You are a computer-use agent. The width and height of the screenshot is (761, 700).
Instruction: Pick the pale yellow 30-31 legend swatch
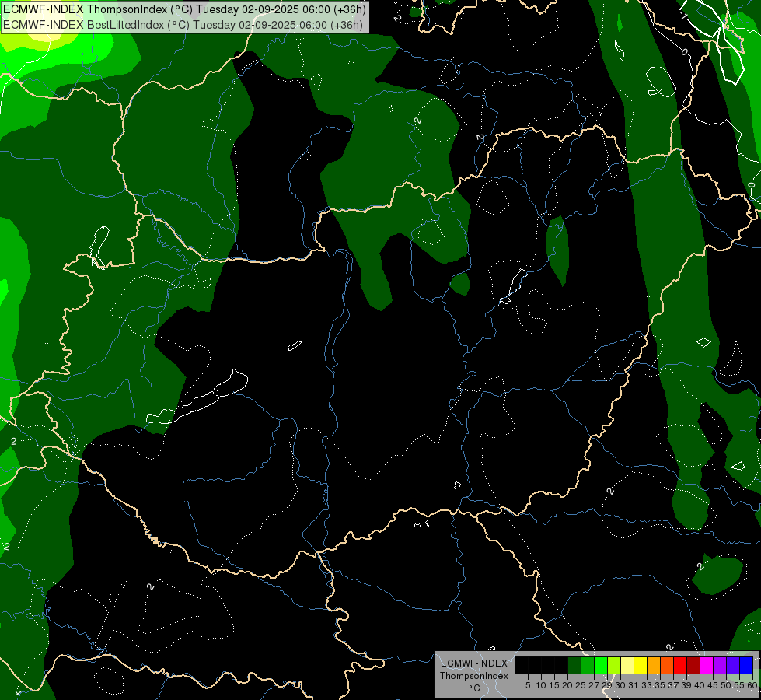point(627,665)
